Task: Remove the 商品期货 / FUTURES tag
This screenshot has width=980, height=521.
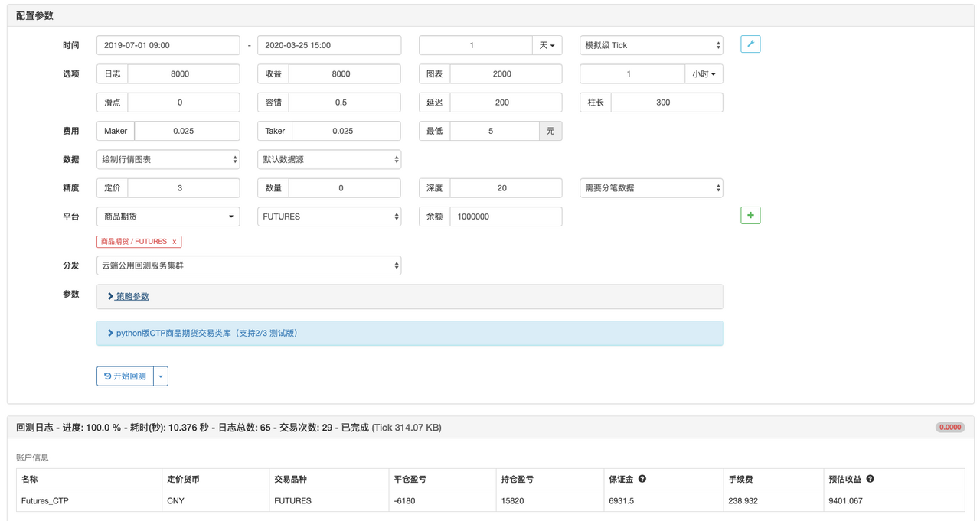Action: coord(175,242)
